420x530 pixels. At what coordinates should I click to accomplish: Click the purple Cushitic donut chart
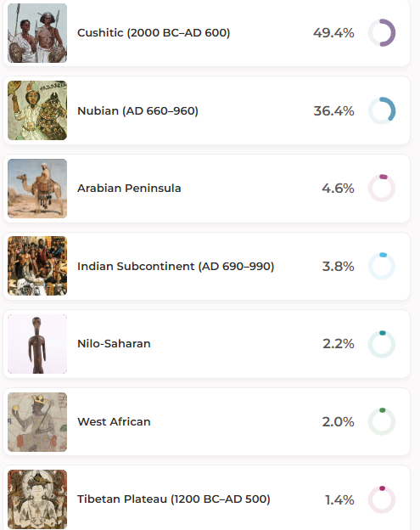click(382, 33)
